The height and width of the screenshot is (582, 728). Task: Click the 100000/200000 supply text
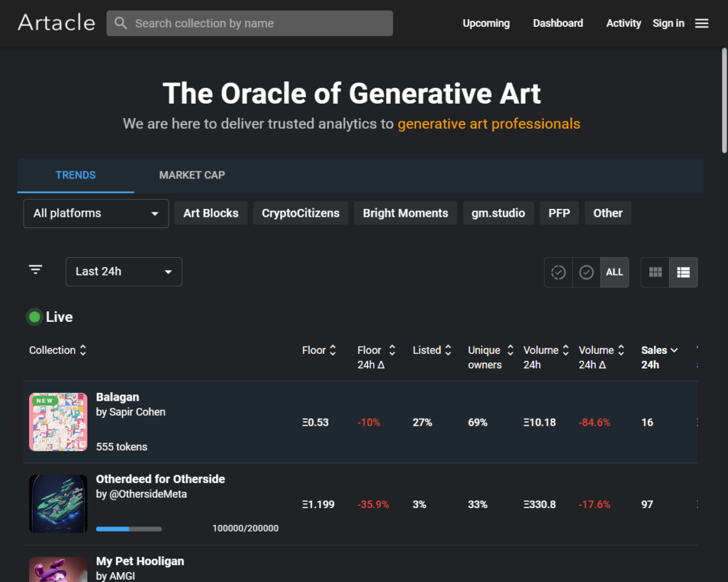click(245, 529)
